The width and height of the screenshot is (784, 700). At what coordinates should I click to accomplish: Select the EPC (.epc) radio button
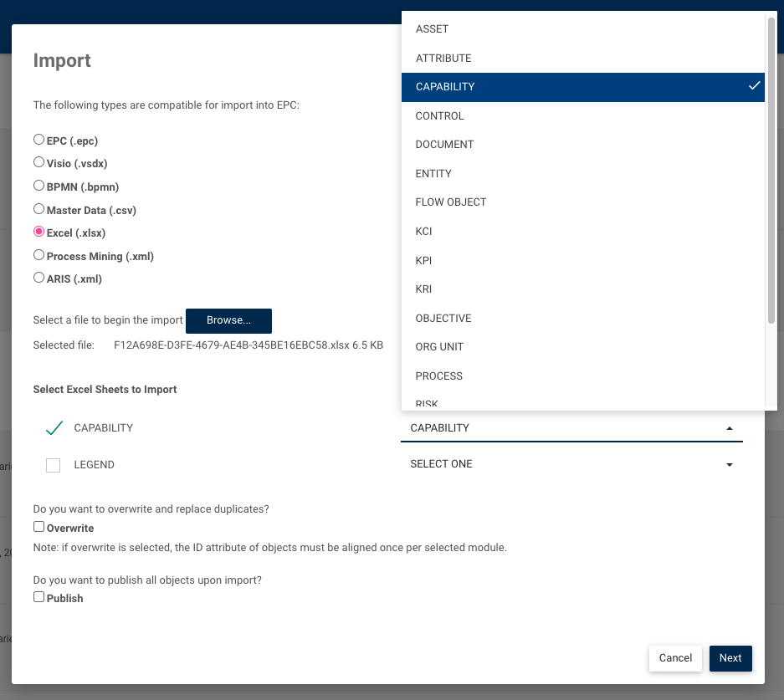tap(38, 139)
